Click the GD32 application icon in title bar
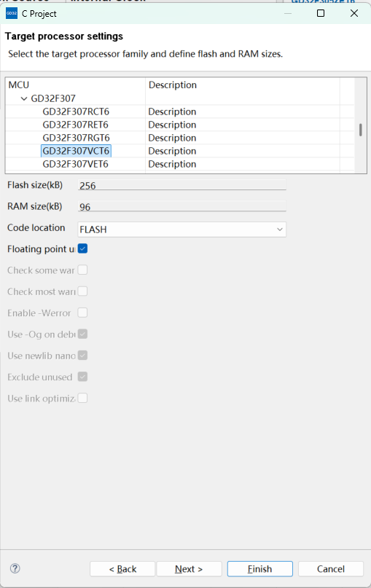Image resolution: width=371 pixels, height=588 pixels. [x=12, y=14]
